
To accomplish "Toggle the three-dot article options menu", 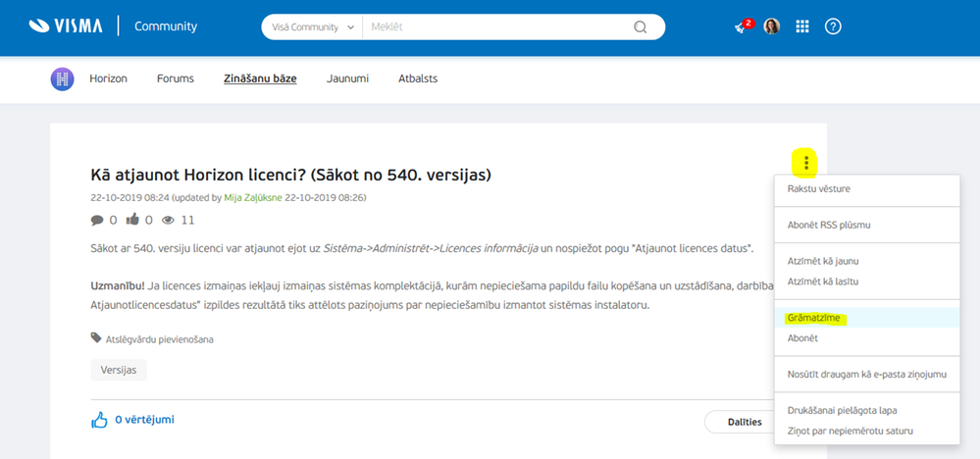I will [x=806, y=163].
